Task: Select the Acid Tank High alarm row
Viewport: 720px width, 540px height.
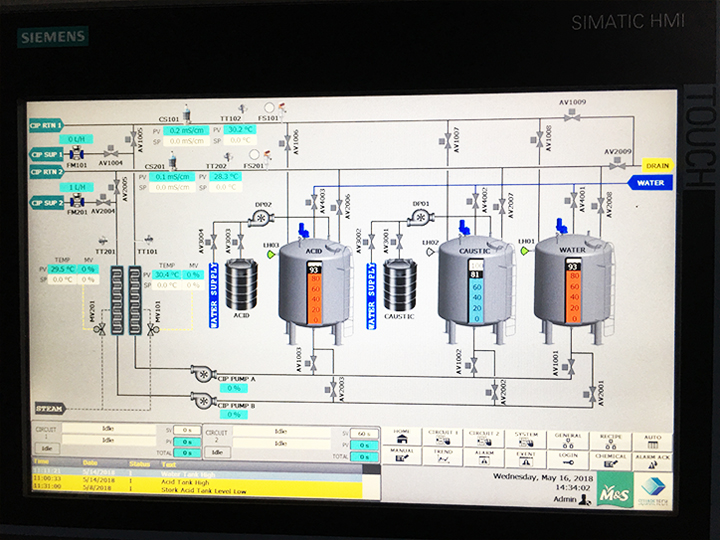Action: [197, 482]
